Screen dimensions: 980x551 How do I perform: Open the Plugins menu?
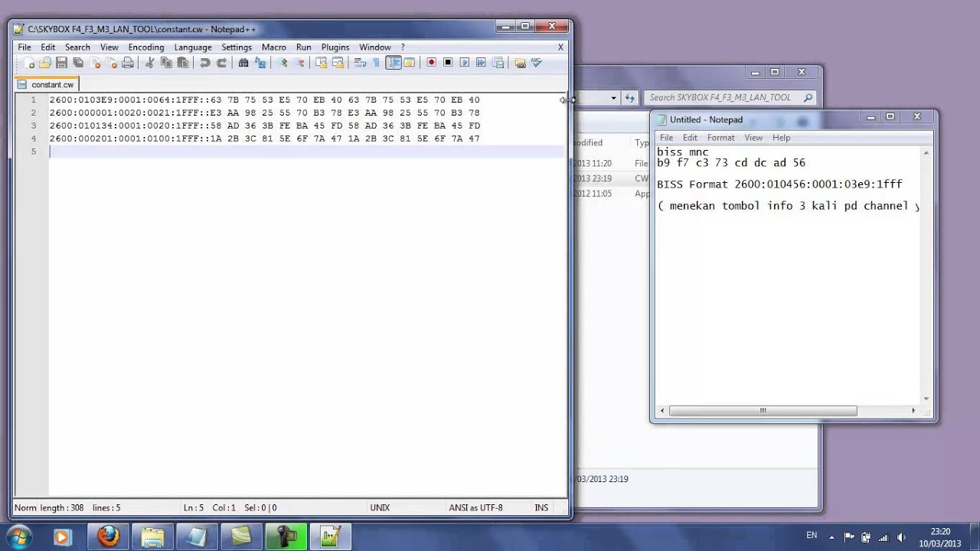click(335, 47)
